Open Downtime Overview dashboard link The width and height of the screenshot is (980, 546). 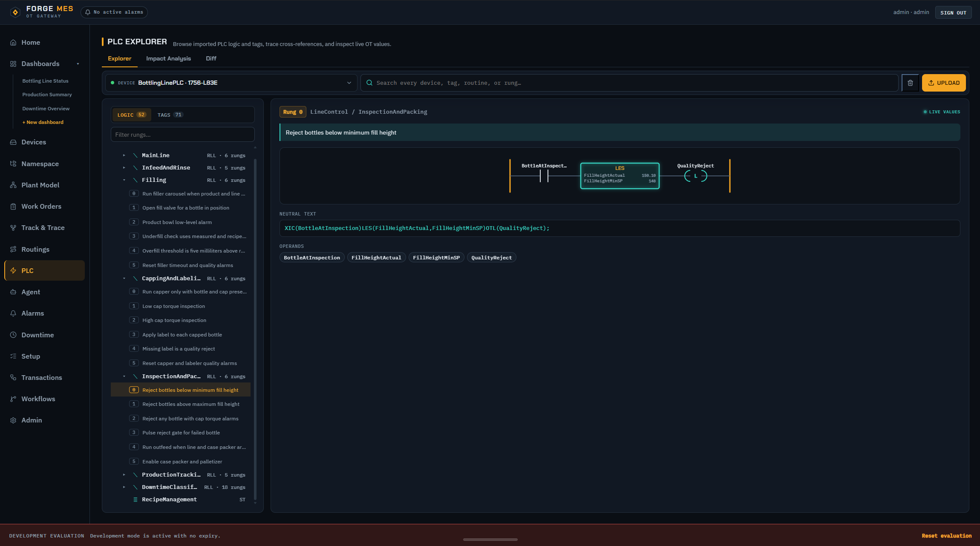point(46,109)
